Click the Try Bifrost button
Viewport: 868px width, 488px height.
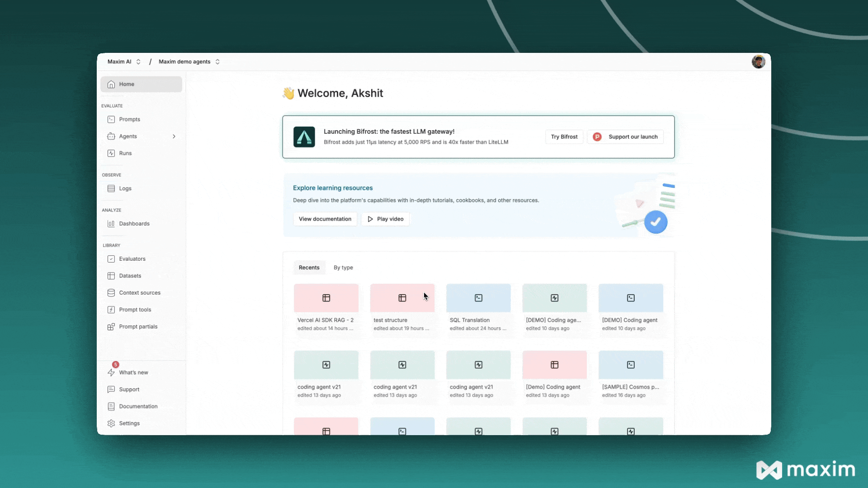564,137
